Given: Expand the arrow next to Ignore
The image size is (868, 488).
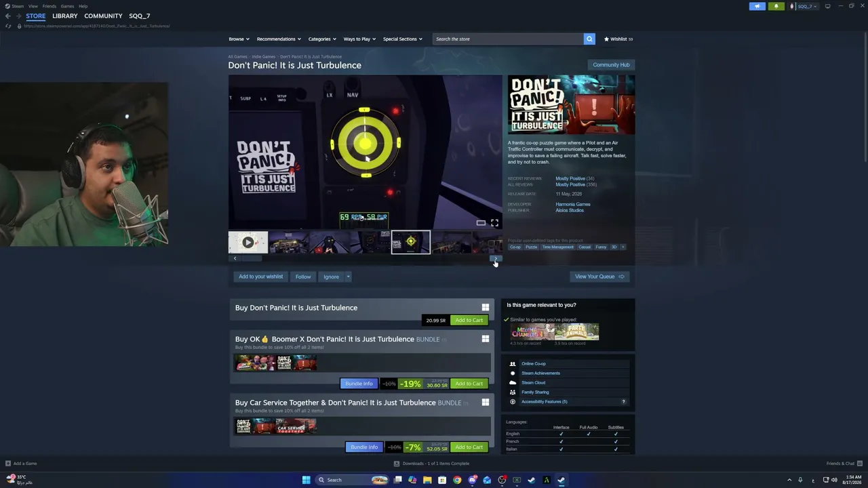Looking at the screenshot, I should [348, 277].
